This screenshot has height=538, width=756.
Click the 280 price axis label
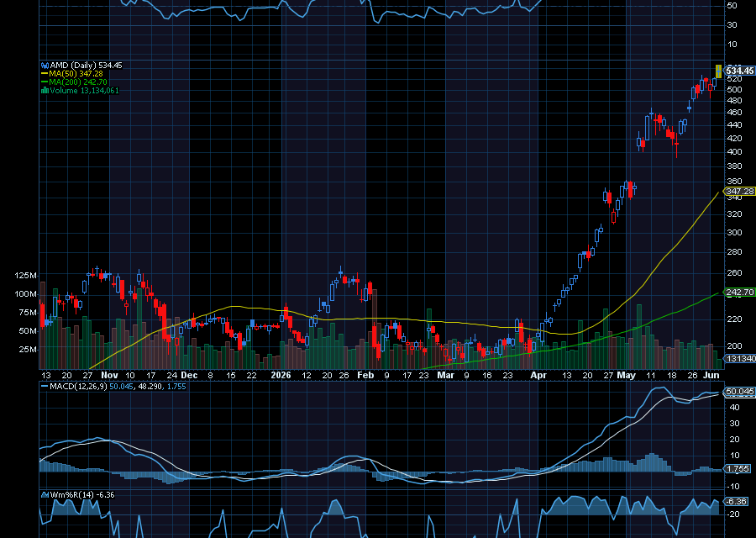point(734,252)
